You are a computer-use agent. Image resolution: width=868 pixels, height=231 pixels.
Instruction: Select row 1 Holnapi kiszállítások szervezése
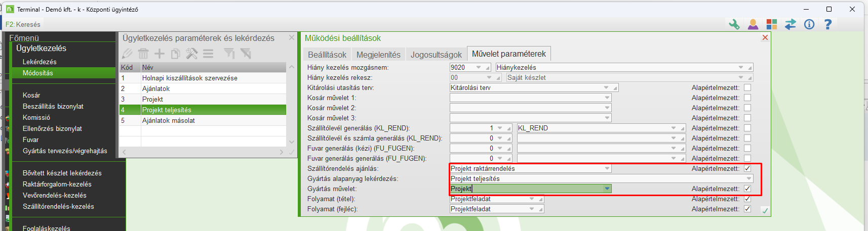(203, 78)
